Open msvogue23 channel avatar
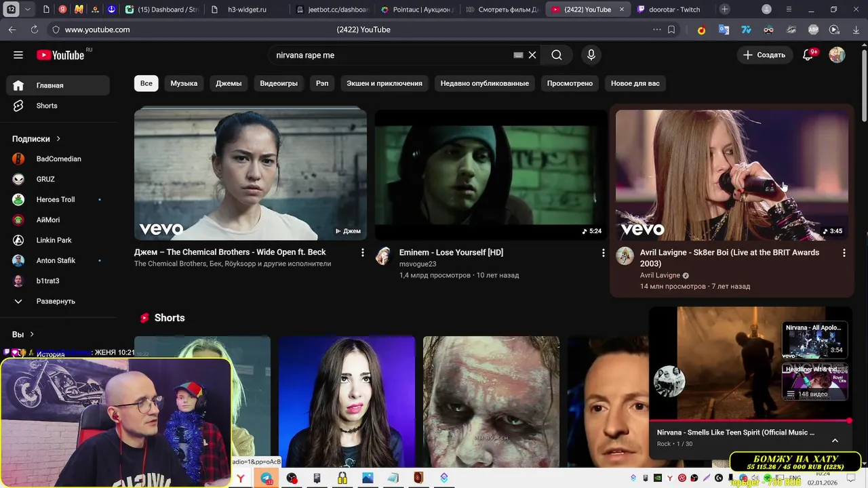868x488 pixels. point(384,256)
